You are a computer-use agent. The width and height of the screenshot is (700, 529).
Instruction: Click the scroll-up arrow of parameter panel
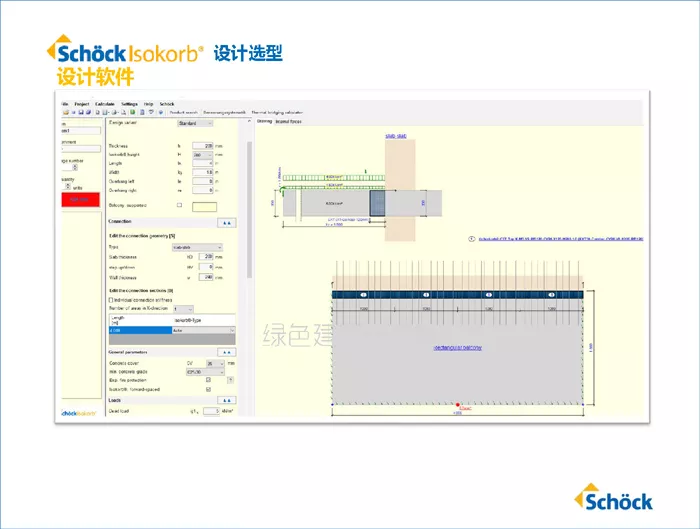coord(249,121)
